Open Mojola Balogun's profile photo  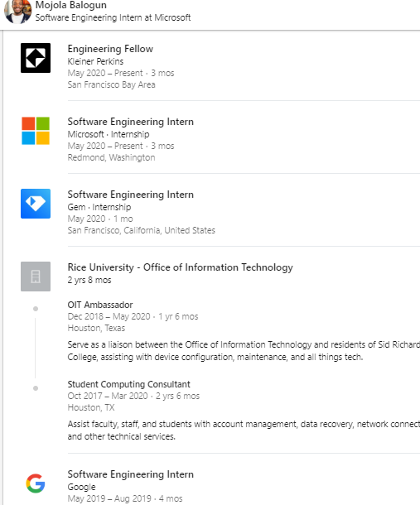(x=17, y=12)
